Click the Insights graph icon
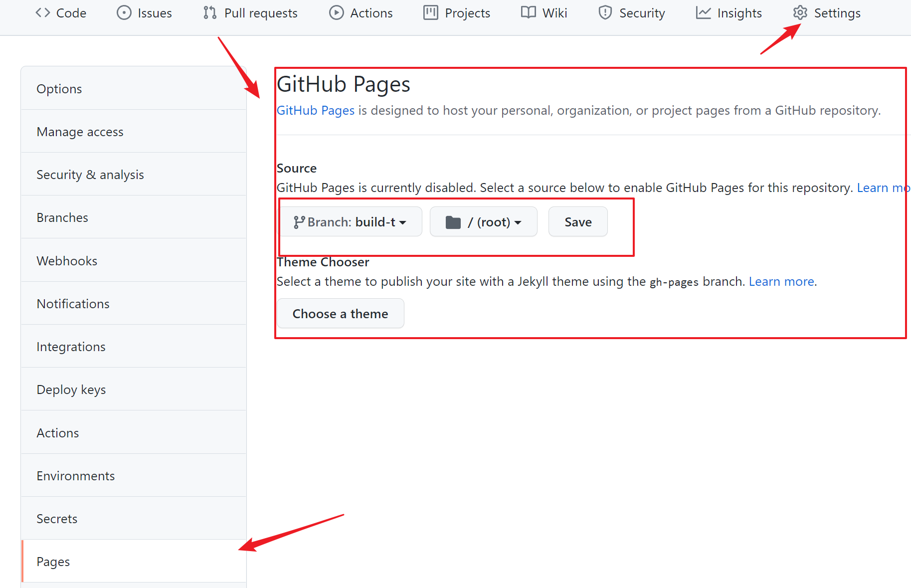The image size is (911, 588). (x=704, y=13)
